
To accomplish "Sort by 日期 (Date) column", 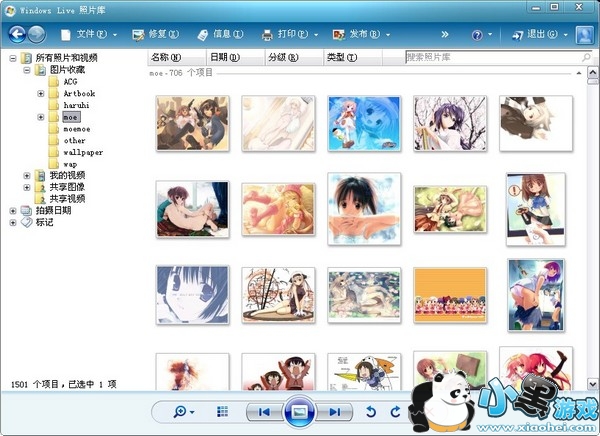I will (235, 57).
